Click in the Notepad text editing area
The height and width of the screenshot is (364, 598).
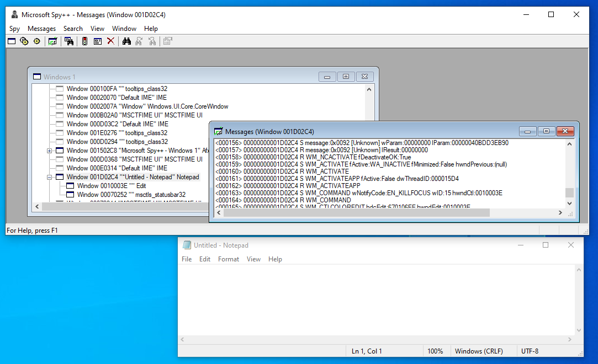pos(377,300)
